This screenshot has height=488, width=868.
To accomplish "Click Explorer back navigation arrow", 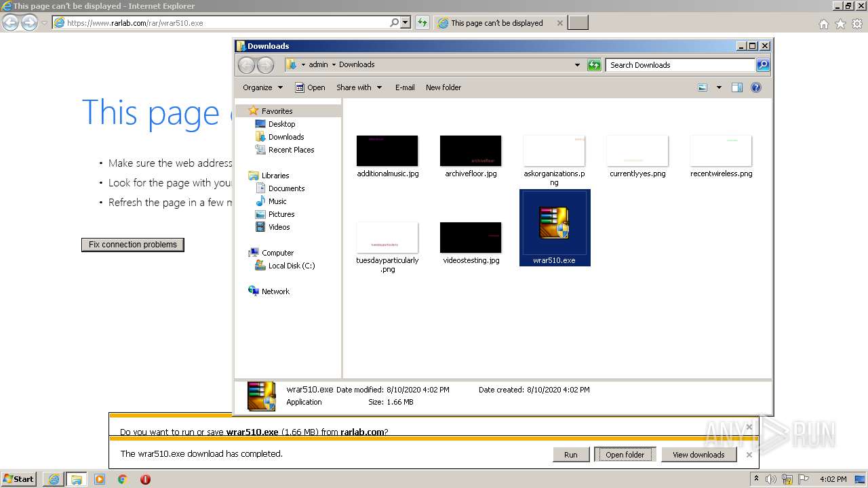I will coord(246,65).
